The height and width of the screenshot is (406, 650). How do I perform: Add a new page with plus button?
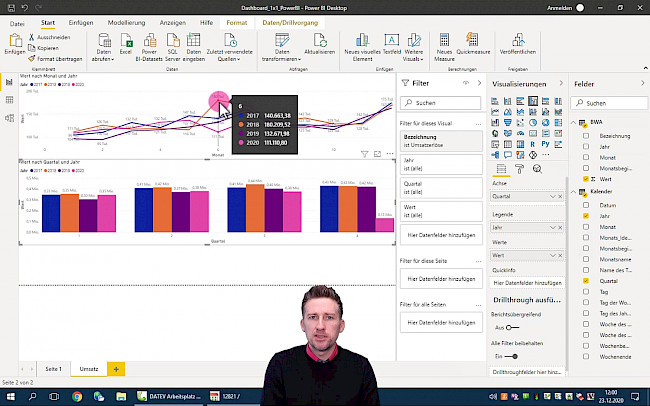pyautogui.click(x=116, y=369)
